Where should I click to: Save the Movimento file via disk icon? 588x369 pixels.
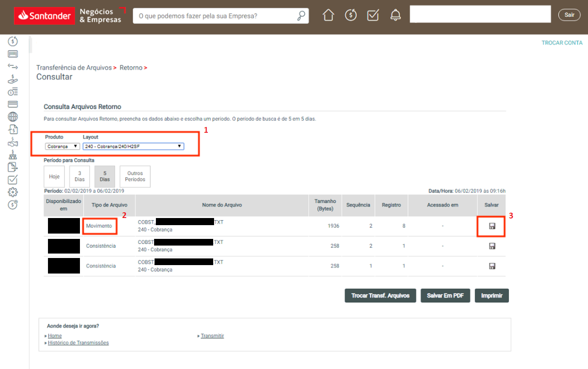pos(492,226)
